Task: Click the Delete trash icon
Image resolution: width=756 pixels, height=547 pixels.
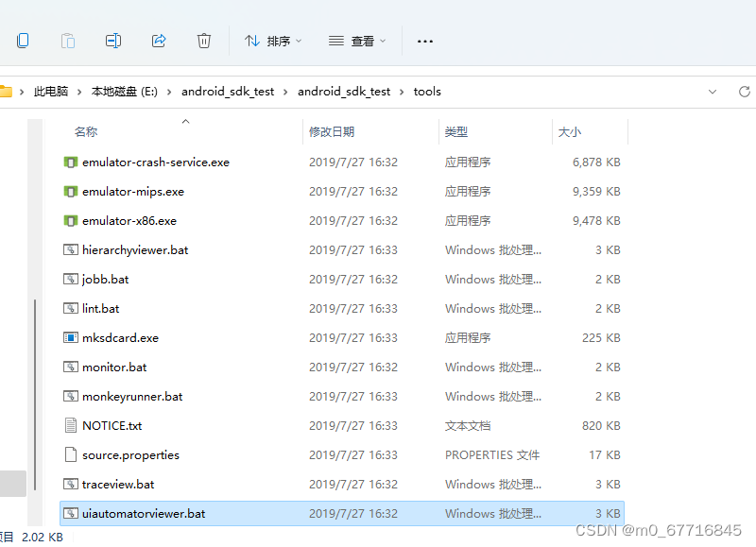Action: tap(204, 41)
